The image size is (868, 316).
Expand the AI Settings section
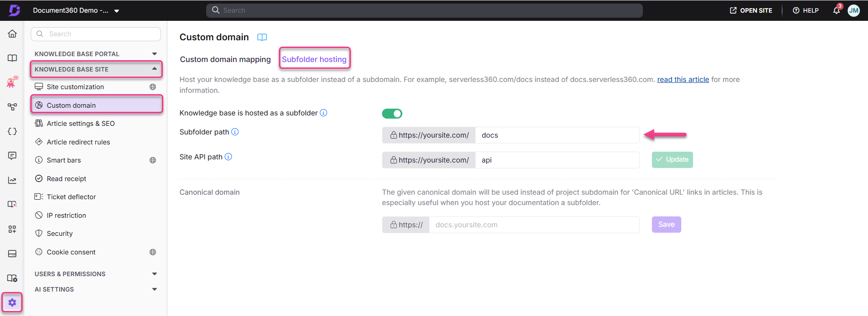96,289
